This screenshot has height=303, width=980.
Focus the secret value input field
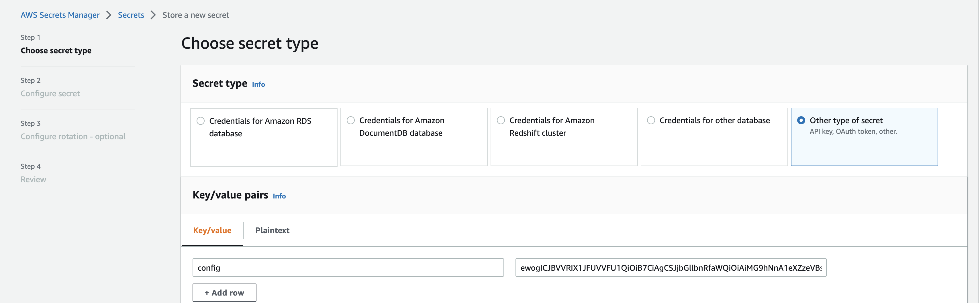671,268
